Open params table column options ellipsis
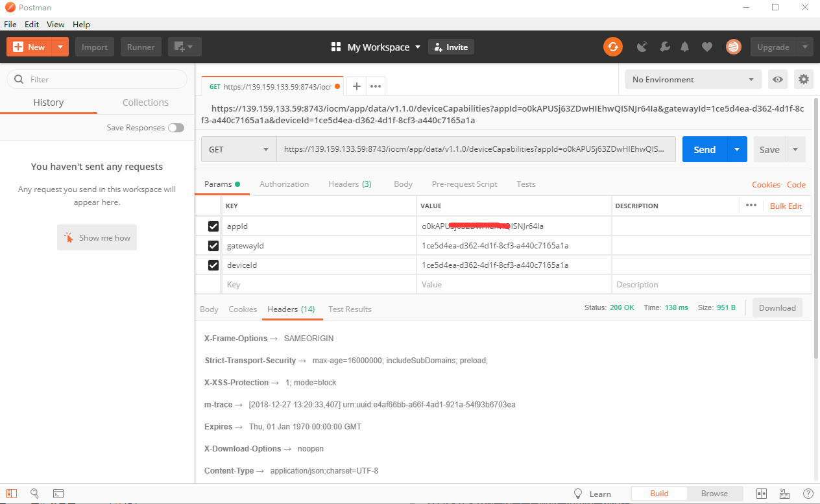The image size is (820, 504). (x=751, y=205)
